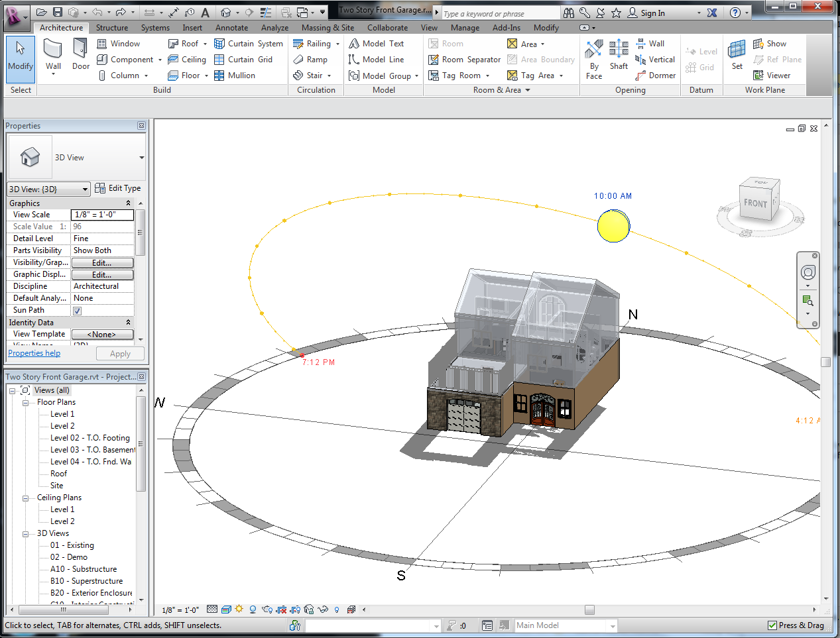Open the Main Model dropdown in status bar
This screenshot has height=638, width=840.
(612, 626)
